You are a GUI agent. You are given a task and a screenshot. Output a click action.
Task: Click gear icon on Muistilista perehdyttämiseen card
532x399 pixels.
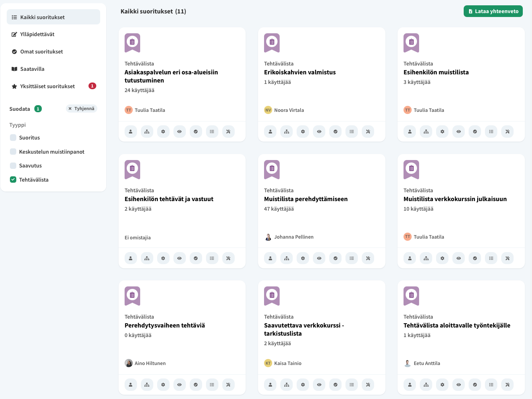[303, 258]
